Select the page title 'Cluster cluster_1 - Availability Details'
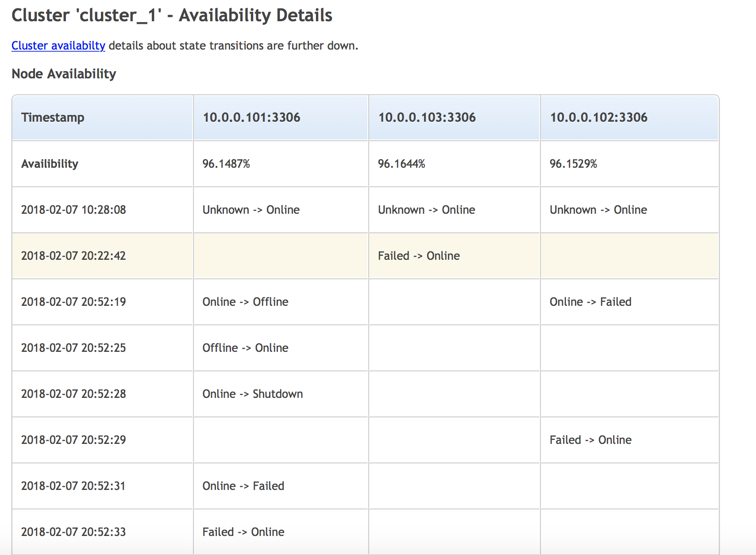This screenshot has height=555, width=756. point(172,15)
